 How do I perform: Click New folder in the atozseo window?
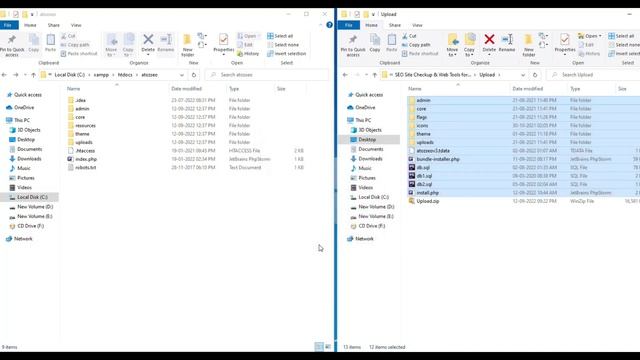tap(187, 45)
